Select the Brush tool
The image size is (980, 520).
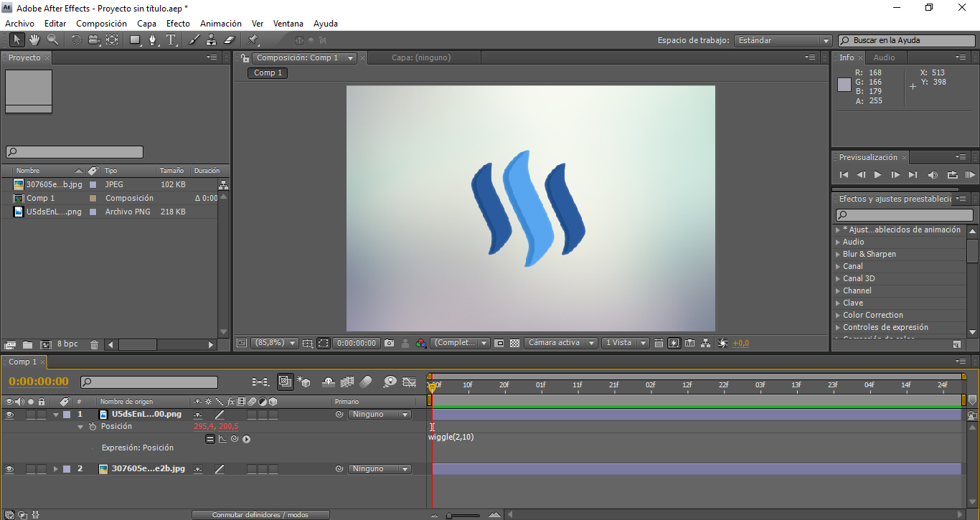(x=194, y=40)
